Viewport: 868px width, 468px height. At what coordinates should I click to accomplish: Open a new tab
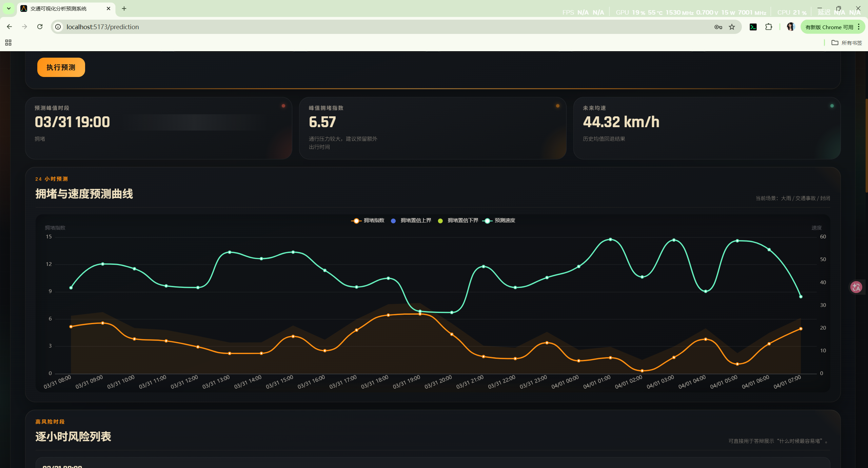(x=124, y=8)
